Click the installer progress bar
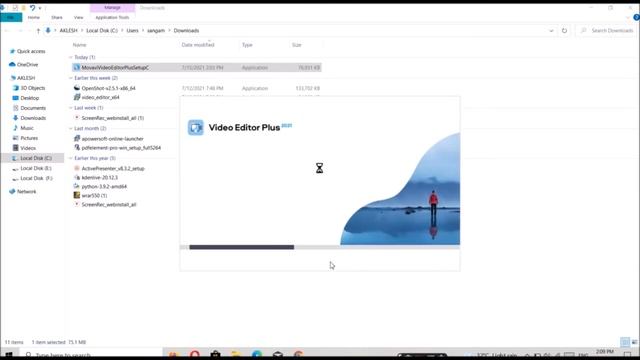Viewport: 640px width, 360px height. point(320,247)
